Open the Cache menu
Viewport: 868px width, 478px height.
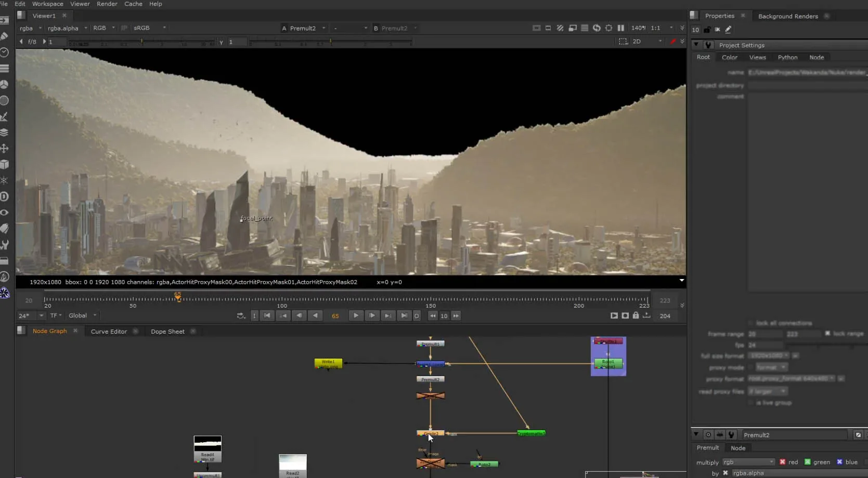[x=133, y=4]
